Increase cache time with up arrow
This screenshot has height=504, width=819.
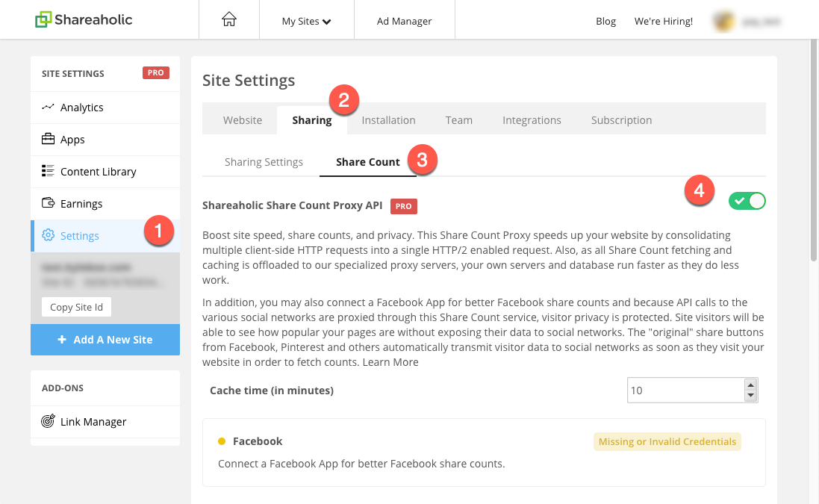[x=750, y=385]
